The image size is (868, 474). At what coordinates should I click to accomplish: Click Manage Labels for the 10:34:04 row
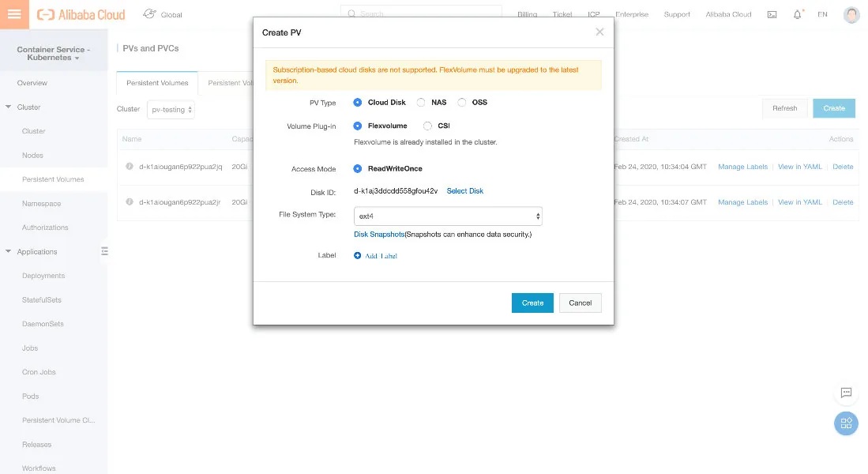[743, 167]
